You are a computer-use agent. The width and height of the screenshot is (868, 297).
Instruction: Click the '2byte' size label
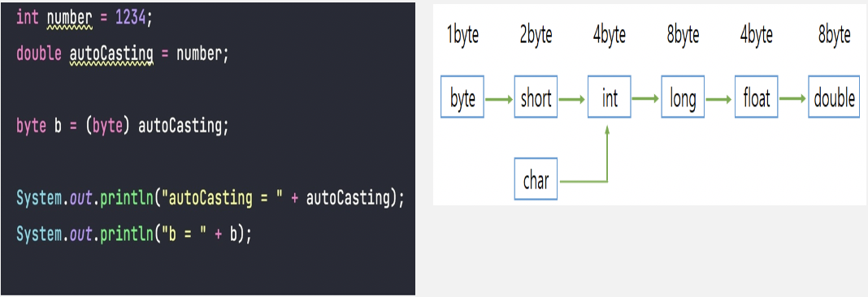[536, 36]
